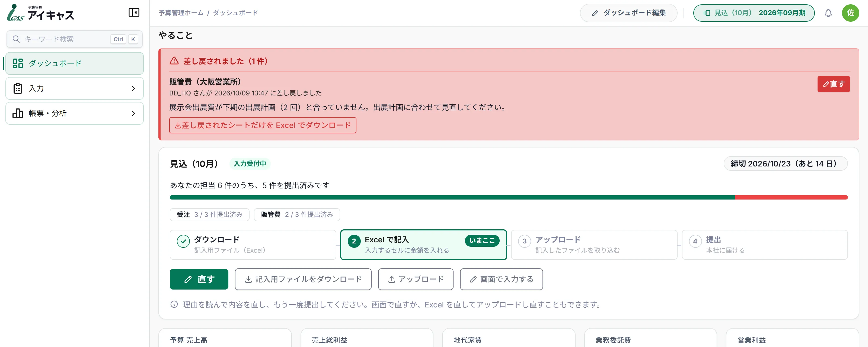The image size is (868, 347).
Task: Click the ダッシュボード breadcrumb
Action: (235, 13)
